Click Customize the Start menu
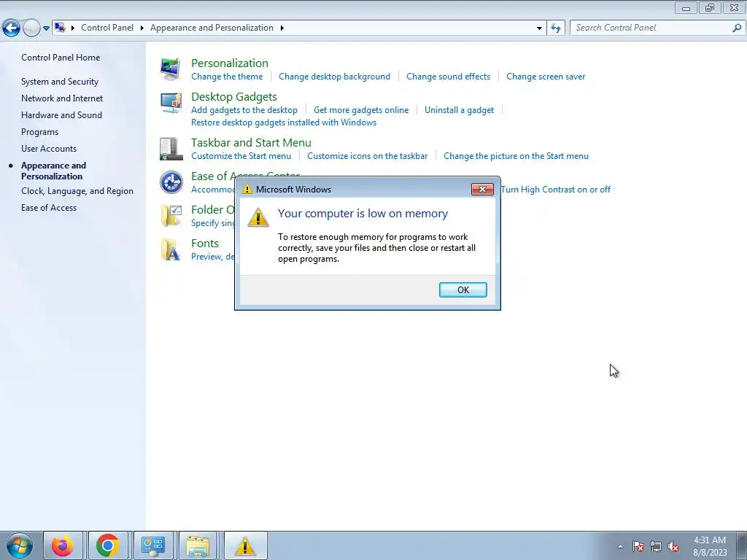This screenshot has width=747, height=560. click(x=241, y=156)
